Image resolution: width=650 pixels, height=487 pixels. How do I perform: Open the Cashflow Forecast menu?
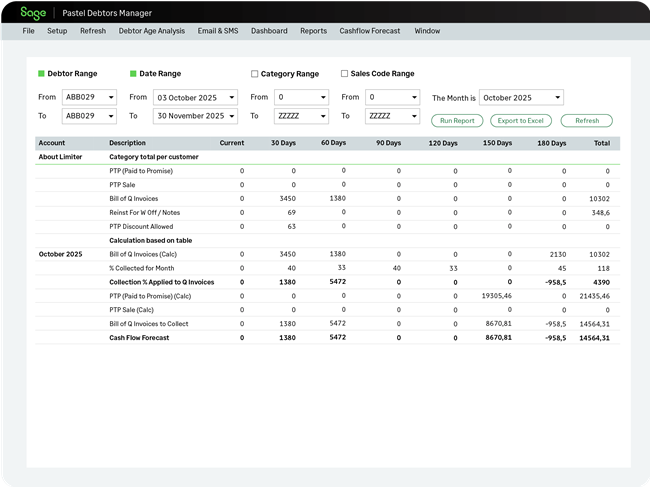point(370,31)
